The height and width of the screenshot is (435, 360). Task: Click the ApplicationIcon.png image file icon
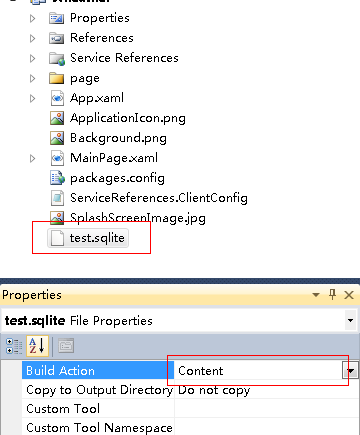click(x=57, y=118)
